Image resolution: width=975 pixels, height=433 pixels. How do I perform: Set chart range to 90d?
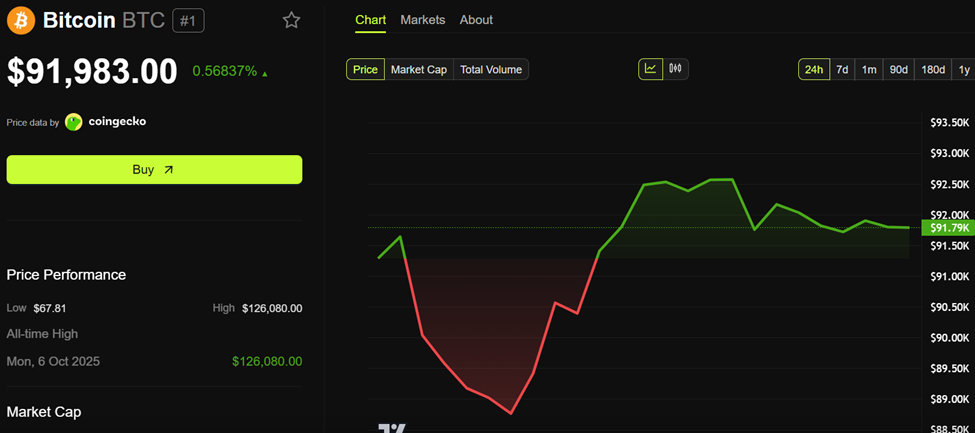(899, 69)
